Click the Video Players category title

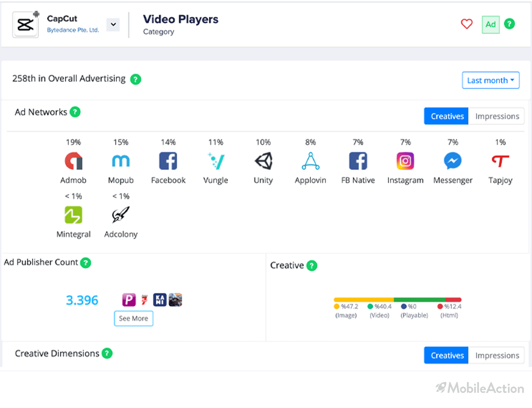tap(181, 19)
